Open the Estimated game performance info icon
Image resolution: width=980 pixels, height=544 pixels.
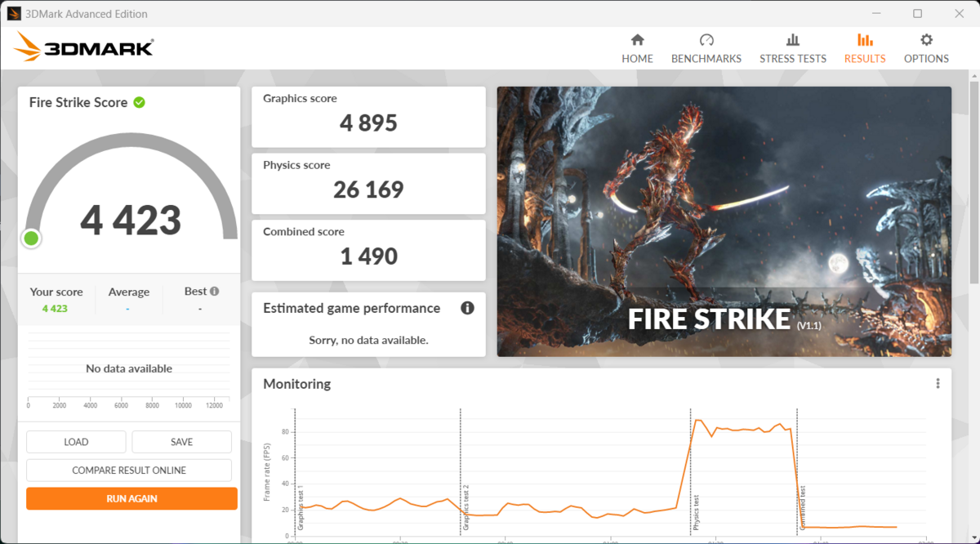(x=467, y=308)
